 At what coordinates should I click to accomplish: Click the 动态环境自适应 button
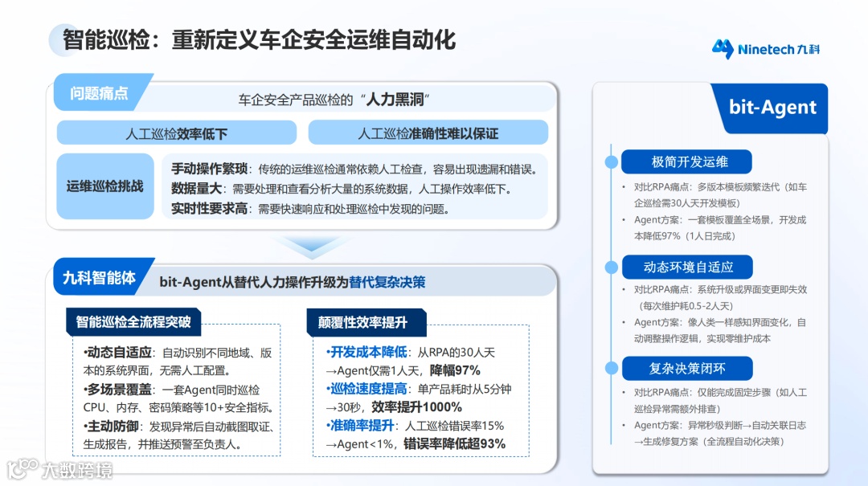coord(687,267)
